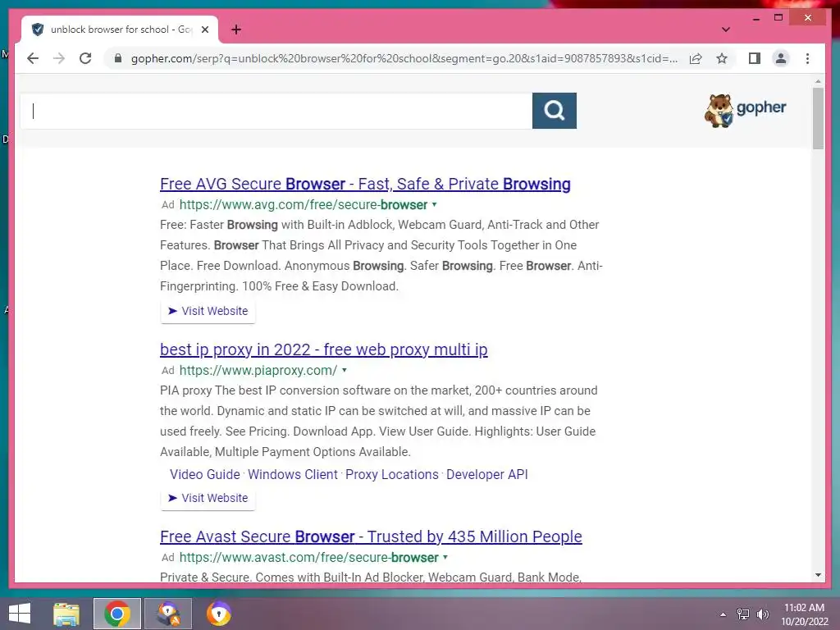Show hidden system tray icons
The image size is (840, 630).
tap(723, 614)
